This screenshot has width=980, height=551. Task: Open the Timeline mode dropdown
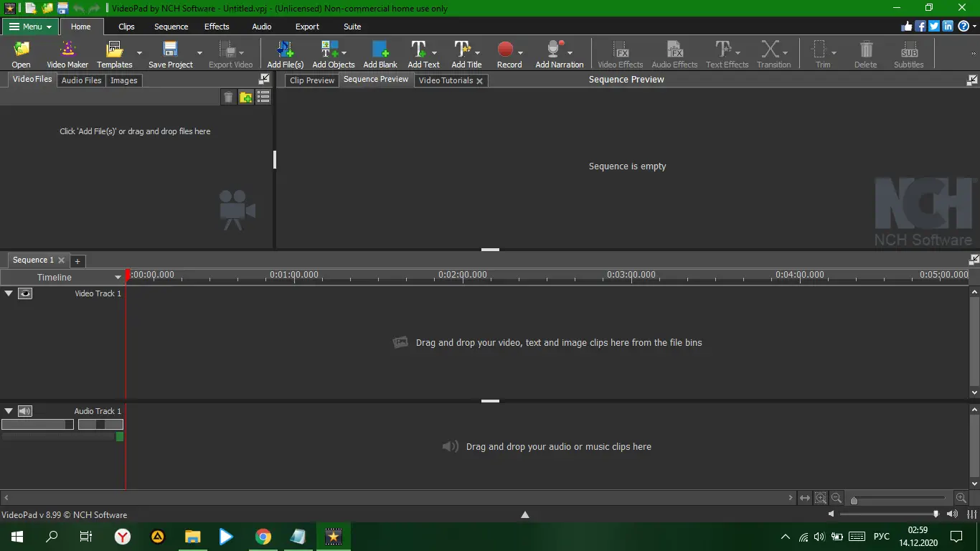pyautogui.click(x=118, y=278)
